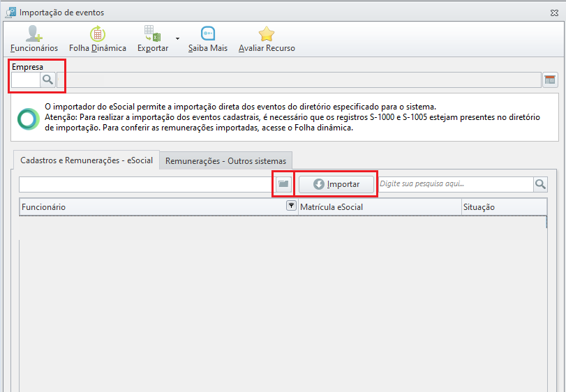Click the Importação de eventos title bar icon

click(x=11, y=13)
